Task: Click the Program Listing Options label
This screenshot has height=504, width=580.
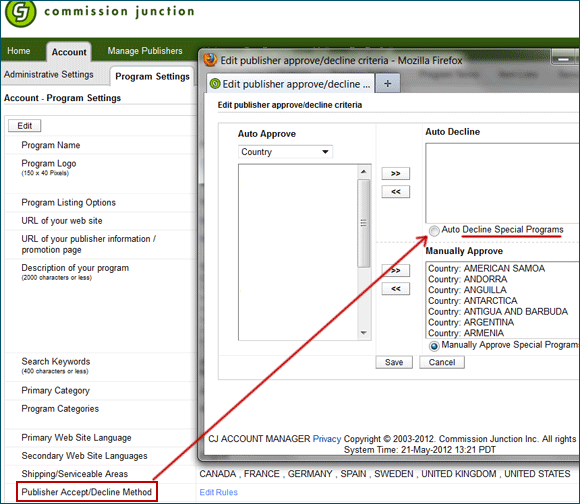Action: coord(68,202)
